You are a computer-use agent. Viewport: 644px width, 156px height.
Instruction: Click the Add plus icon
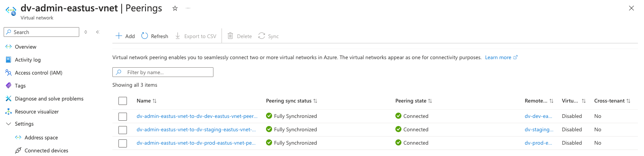(x=119, y=36)
